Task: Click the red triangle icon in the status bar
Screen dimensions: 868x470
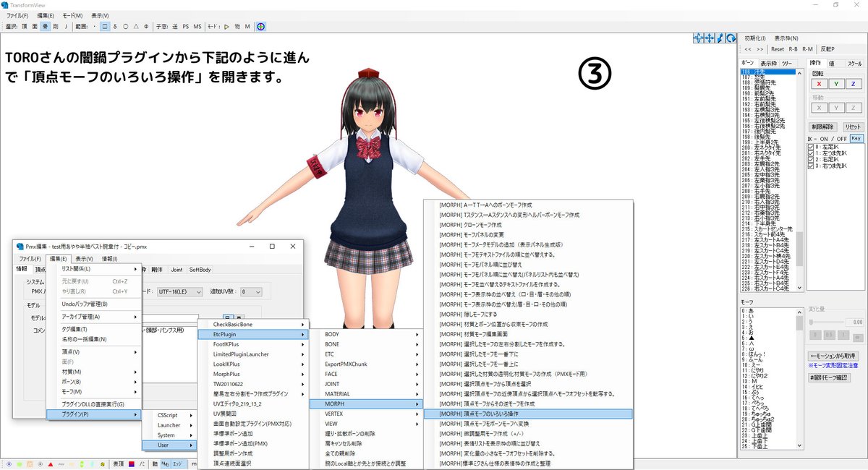Action: [x=51, y=463]
